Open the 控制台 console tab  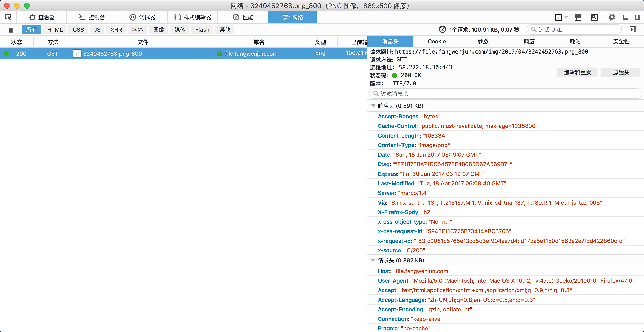[92, 17]
